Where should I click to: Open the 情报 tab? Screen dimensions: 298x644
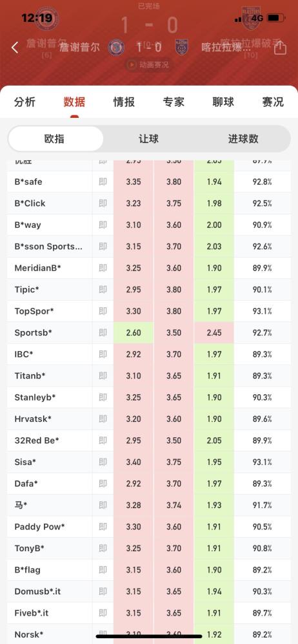[x=124, y=102]
